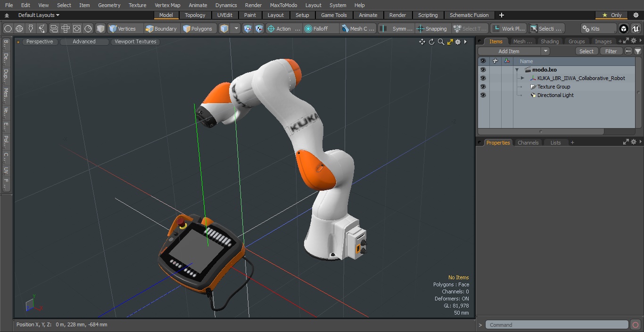
Task: Toggle Snapping in the toolbar
Action: pos(432,29)
